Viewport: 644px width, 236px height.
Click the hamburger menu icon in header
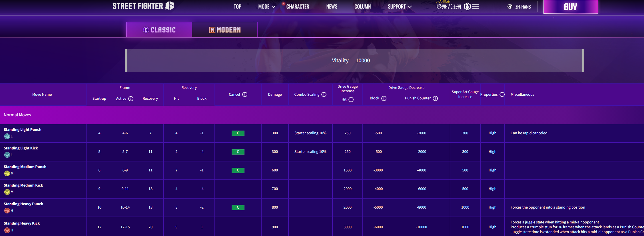[x=476, y=6]
